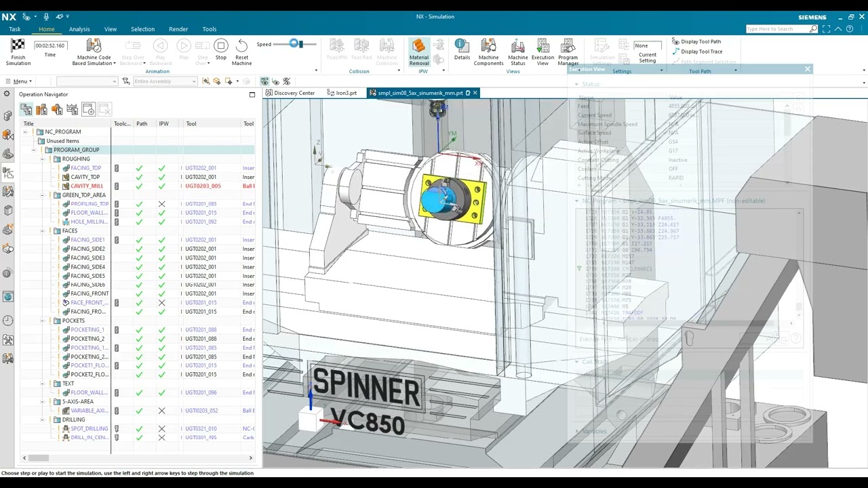Toggle Material Removal IPW
This screenshot has width=868, height=488.
(419, 52)
